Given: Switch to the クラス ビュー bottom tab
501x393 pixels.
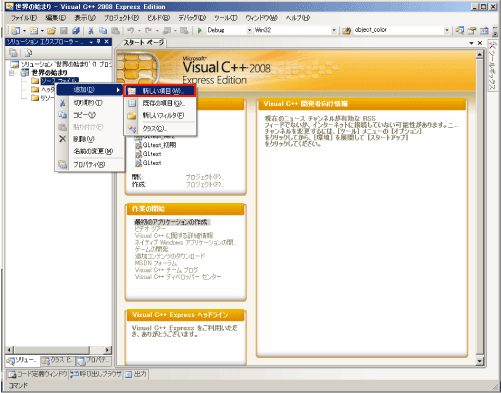Looking at the screenshot, I should coord(57,360).
